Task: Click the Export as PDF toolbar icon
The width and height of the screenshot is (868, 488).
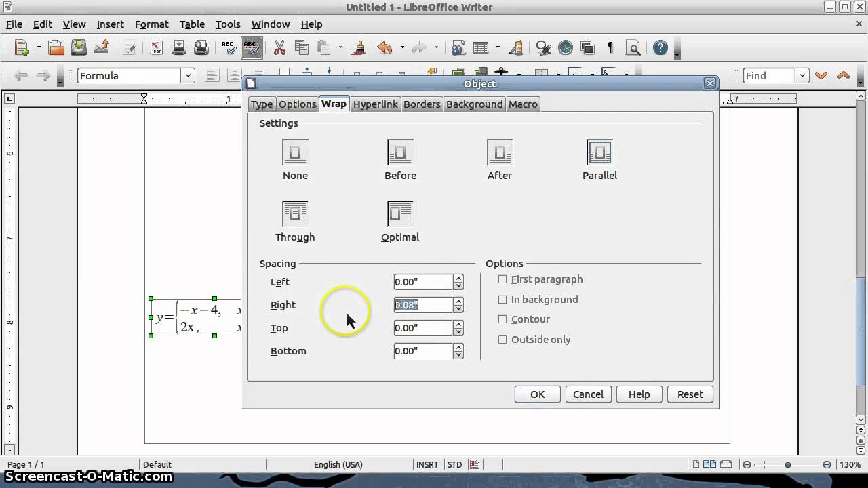Action: point(157,47)
